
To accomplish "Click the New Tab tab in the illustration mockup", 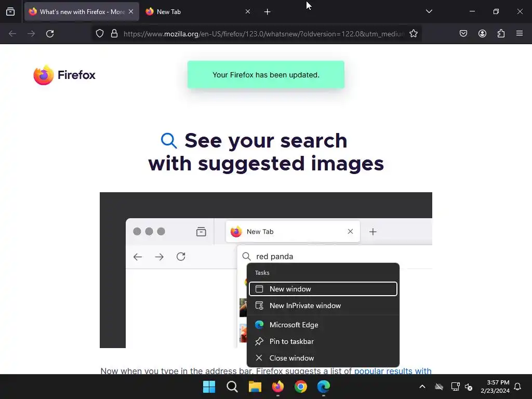I will pos(293,231).
